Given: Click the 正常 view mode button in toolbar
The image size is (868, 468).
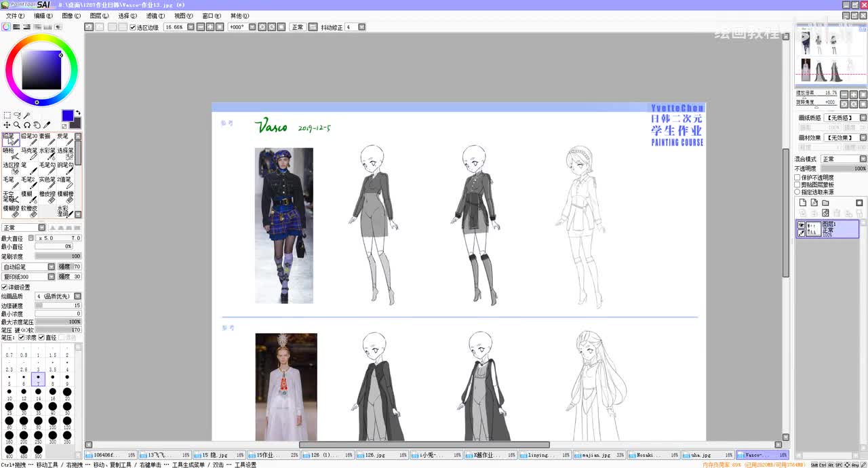Looking at the screenshot, I should [297, 27].
